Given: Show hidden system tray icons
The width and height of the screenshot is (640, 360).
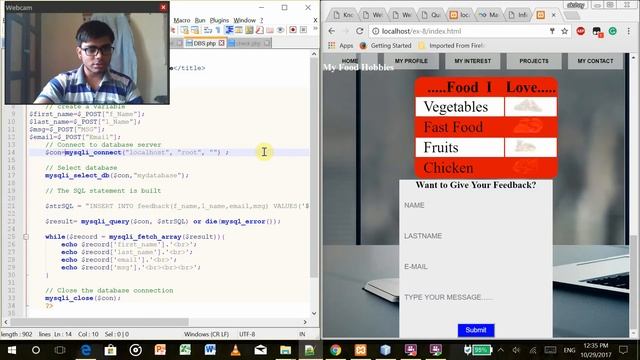Looking at the screenshot, I should (x=500, y=350).
